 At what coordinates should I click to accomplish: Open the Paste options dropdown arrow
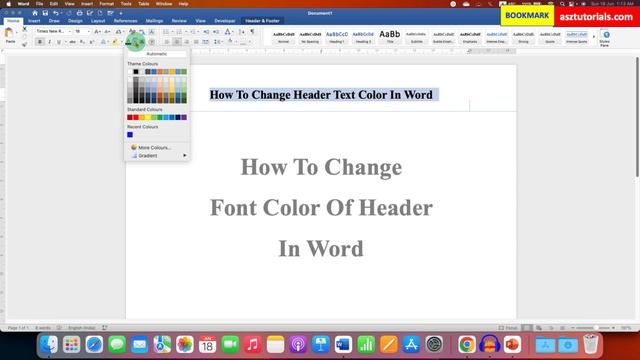[16, 33]
